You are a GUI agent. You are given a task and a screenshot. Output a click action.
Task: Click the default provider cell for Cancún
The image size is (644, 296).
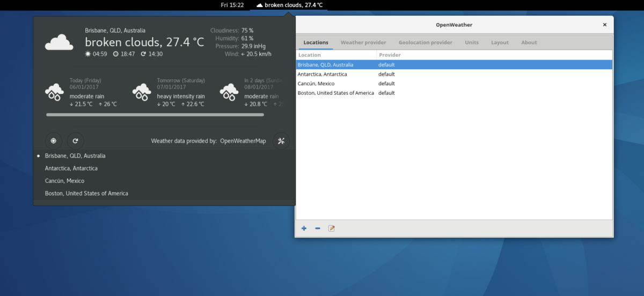pos(386,84)
